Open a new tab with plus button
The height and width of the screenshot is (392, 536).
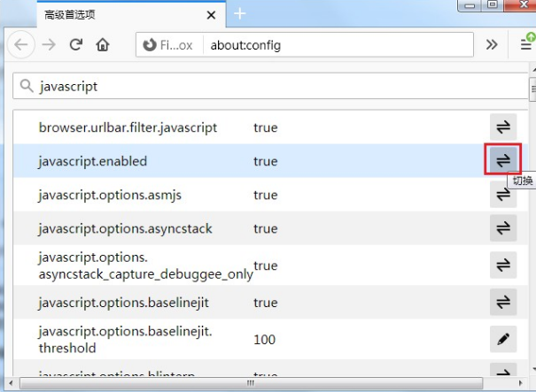coord(239,14)
